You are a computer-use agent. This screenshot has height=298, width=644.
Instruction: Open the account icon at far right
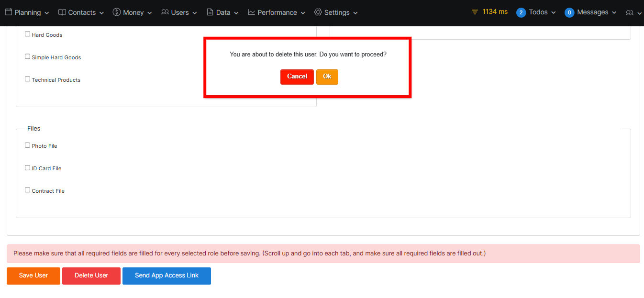[630, 13]
